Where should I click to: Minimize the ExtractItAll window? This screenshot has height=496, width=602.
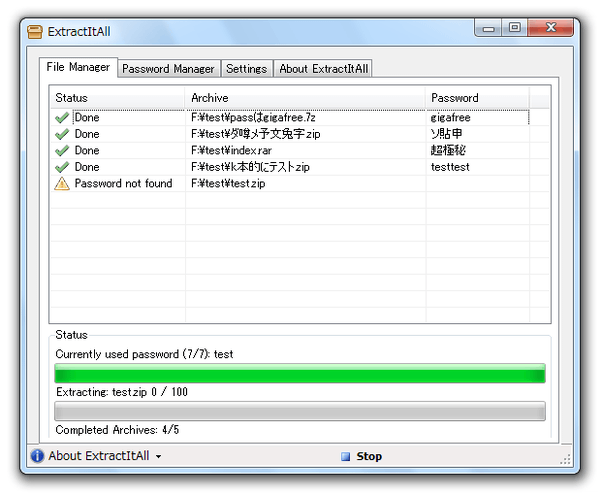click(488, 28)
